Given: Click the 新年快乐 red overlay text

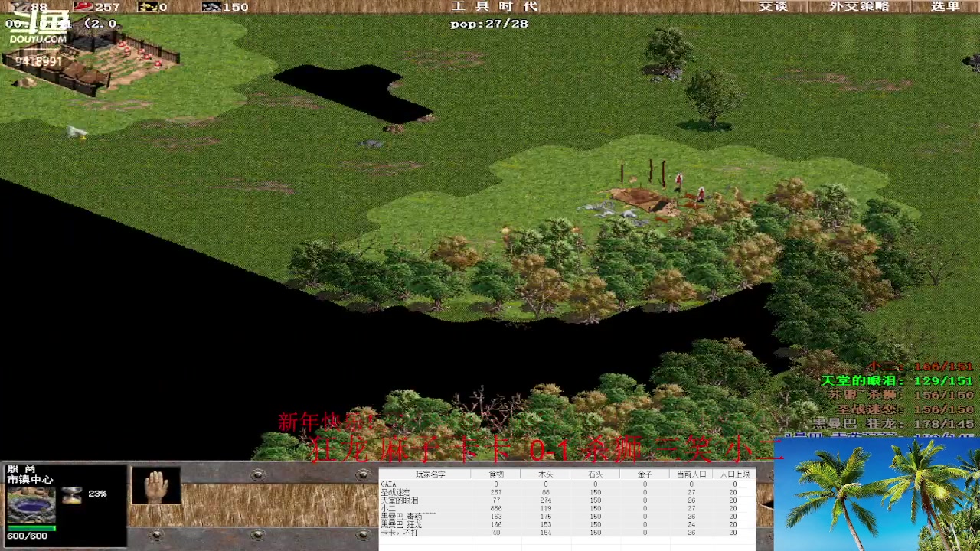Looking at the screenshot, I should pos(328,422).
